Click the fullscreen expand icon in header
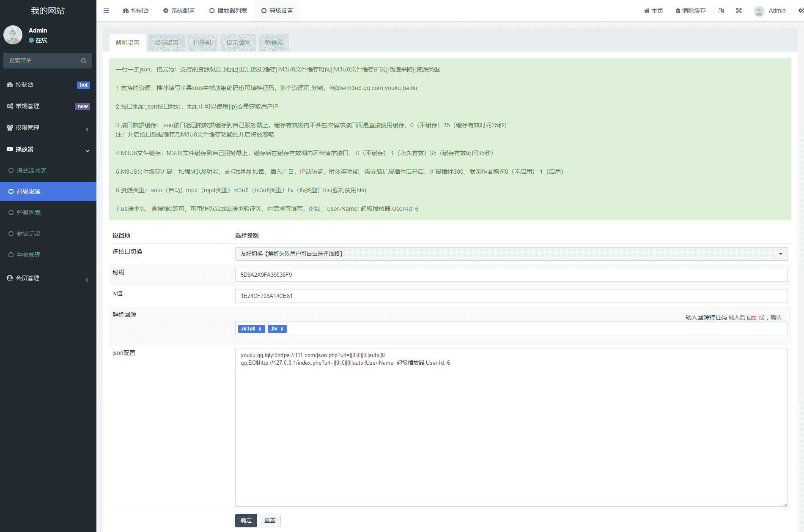 click(x=738, y=11)
